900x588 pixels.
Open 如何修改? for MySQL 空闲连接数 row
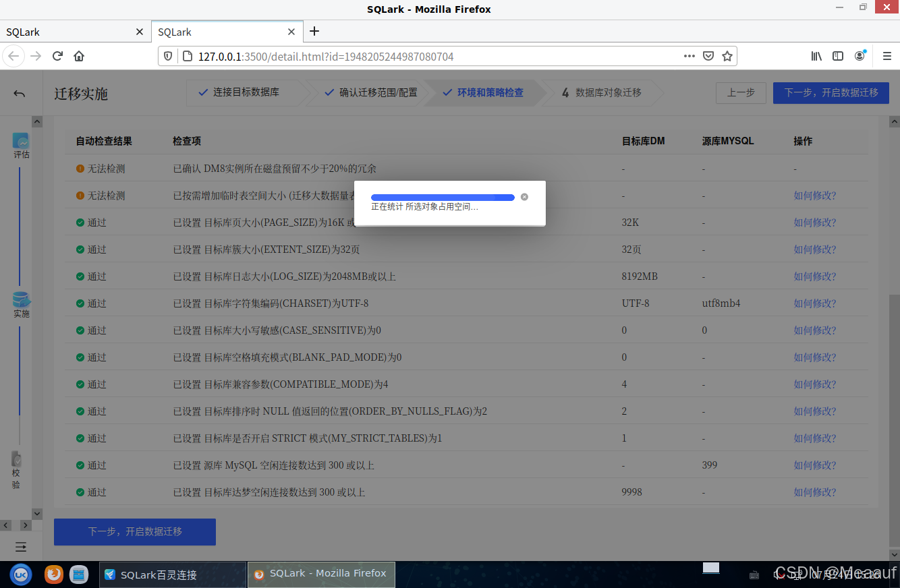coord(814,465)
